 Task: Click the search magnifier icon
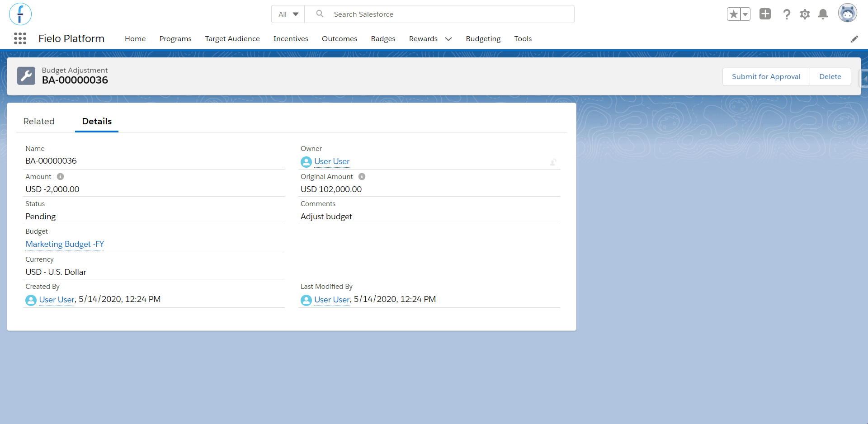[x=320, y=14]
